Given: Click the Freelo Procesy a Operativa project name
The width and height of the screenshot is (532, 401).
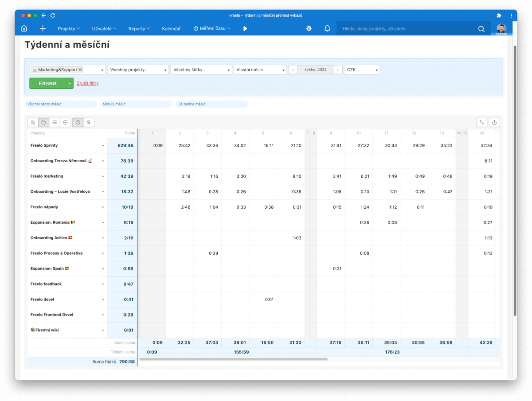Looking at the screenshot, I should pos(56,253).
